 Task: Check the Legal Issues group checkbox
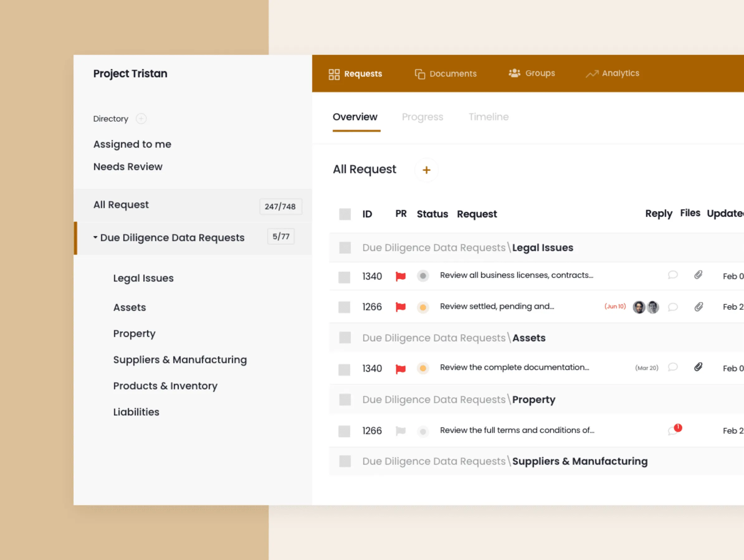[x=345, y=248]
